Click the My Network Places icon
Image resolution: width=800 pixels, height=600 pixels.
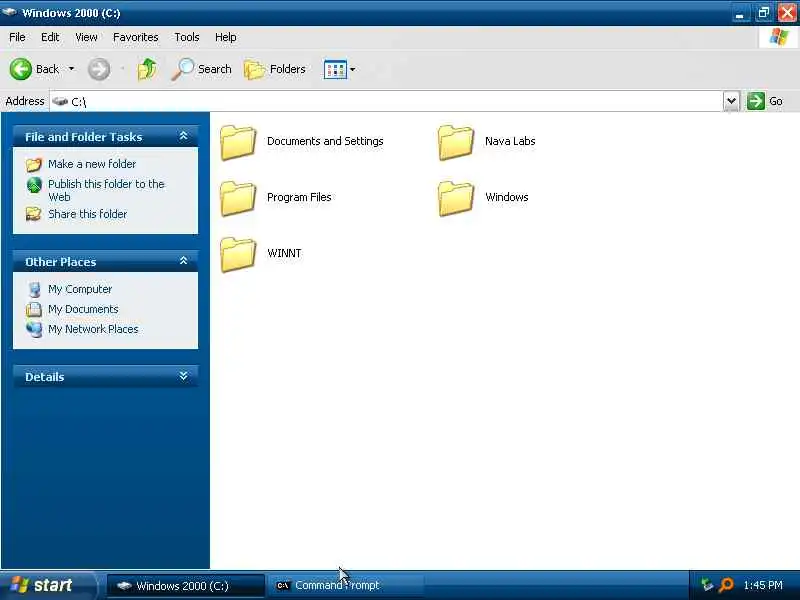coord(34,329)
